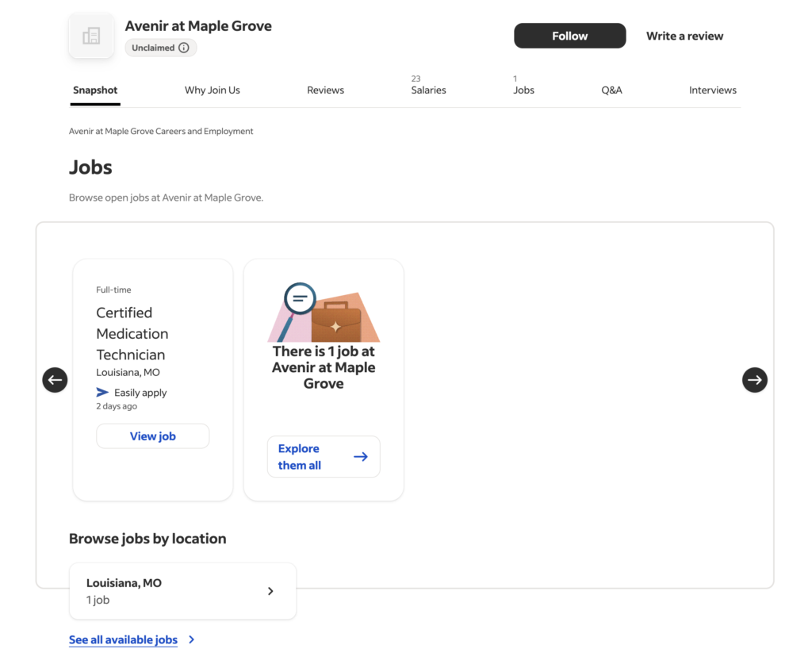The width and height of the screenshot is (812, 664).
Task: Open the Reviews tab
Action: tap(325, 90)
